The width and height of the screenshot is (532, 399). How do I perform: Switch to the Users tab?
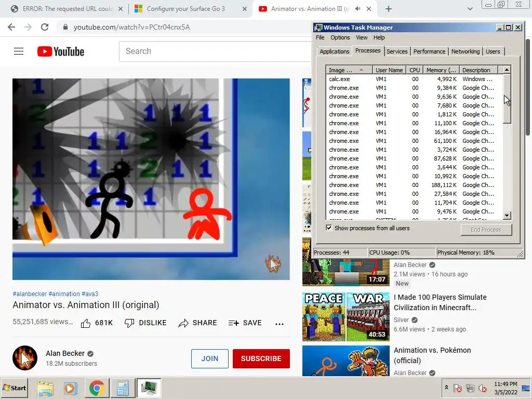tap(493, 51)
